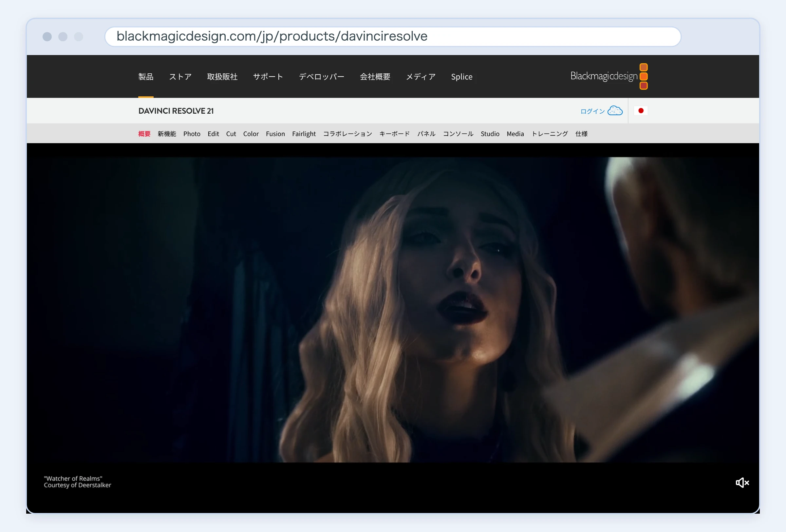Open the ストア menu item

click(180, 77)
